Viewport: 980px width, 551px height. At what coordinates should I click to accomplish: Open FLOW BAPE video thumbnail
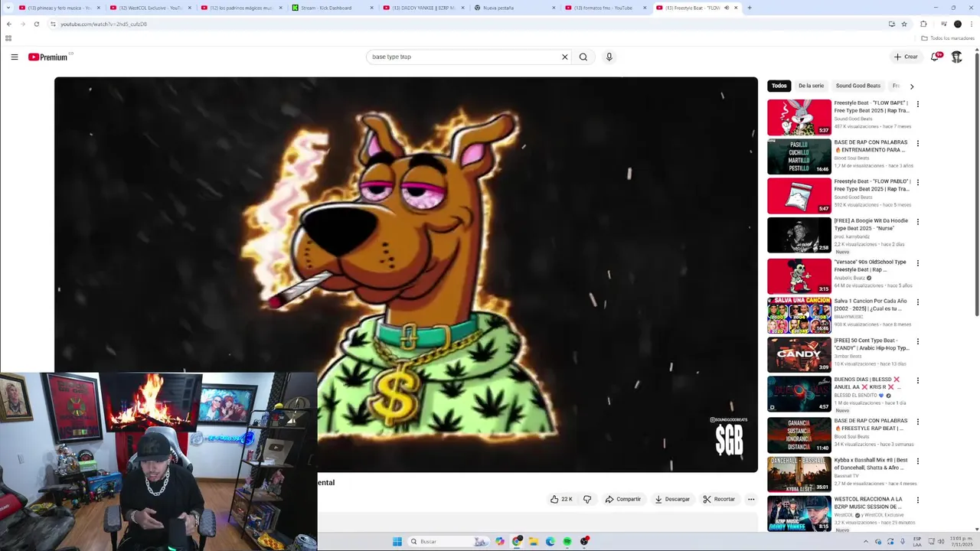click(799, 117)
